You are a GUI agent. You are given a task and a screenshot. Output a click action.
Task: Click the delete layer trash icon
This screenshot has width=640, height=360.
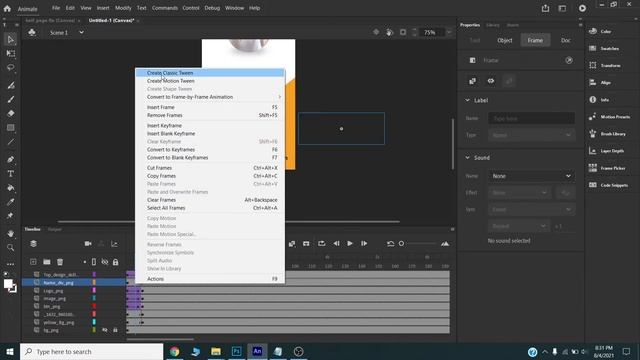coord(60,262)
